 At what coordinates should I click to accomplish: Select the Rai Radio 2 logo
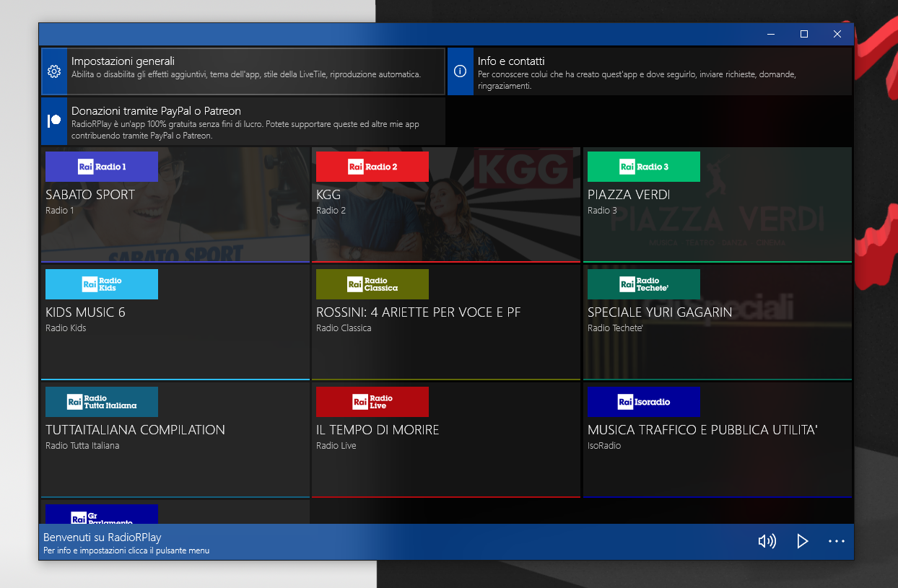[372, 167]
